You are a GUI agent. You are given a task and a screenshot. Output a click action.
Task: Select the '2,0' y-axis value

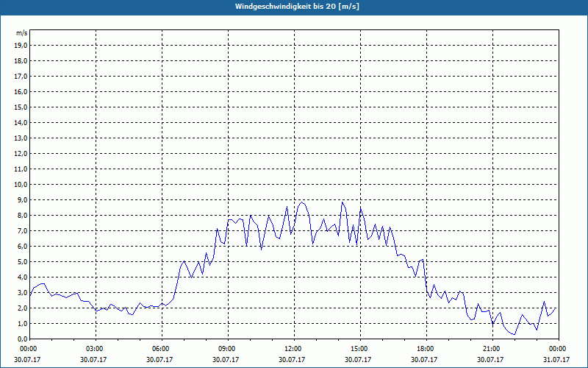click(x=22, y=308)
